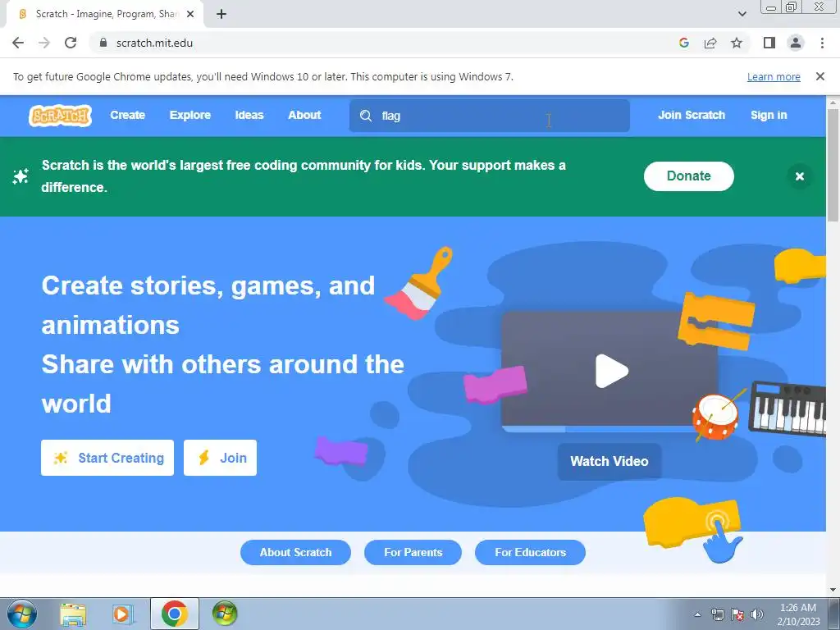Click the About Scratch button
Screen dimensions: 840x630
pos(295,552)
